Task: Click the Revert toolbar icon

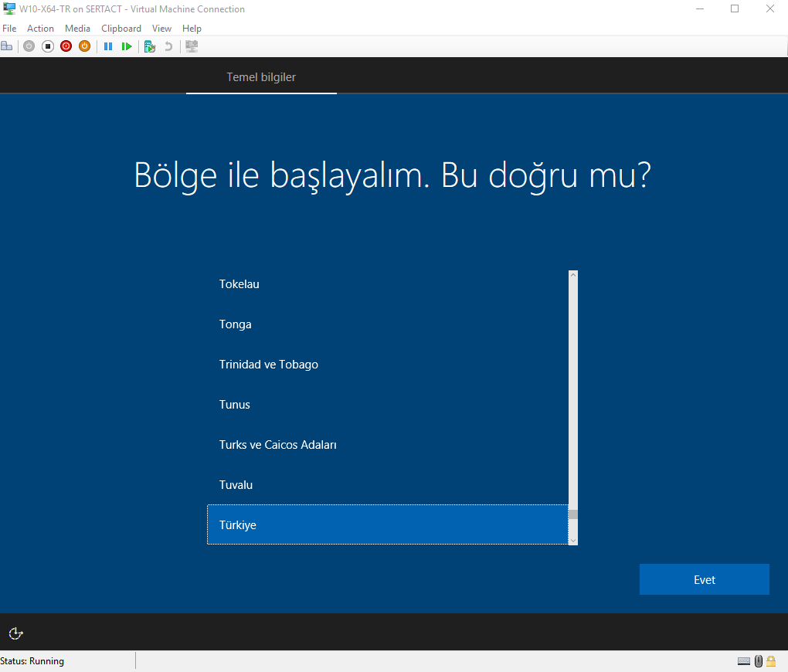Action: [x=168, y=46]
